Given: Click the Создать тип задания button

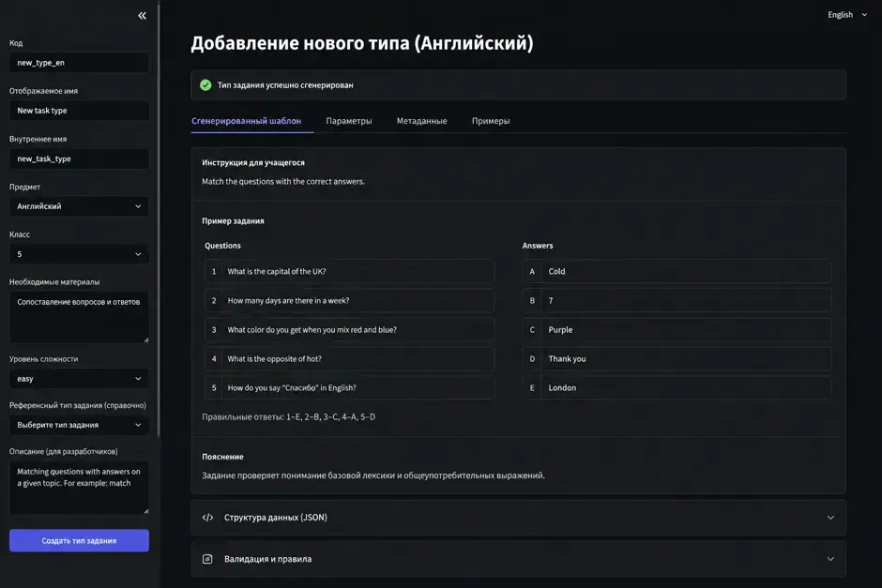Looking at the screenshot, I should (x=80, y=540).
